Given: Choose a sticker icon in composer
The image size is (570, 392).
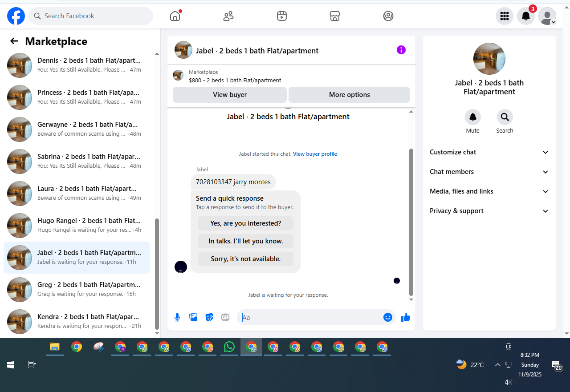Looking at the screenshot, I should click(x=209, y=317).
